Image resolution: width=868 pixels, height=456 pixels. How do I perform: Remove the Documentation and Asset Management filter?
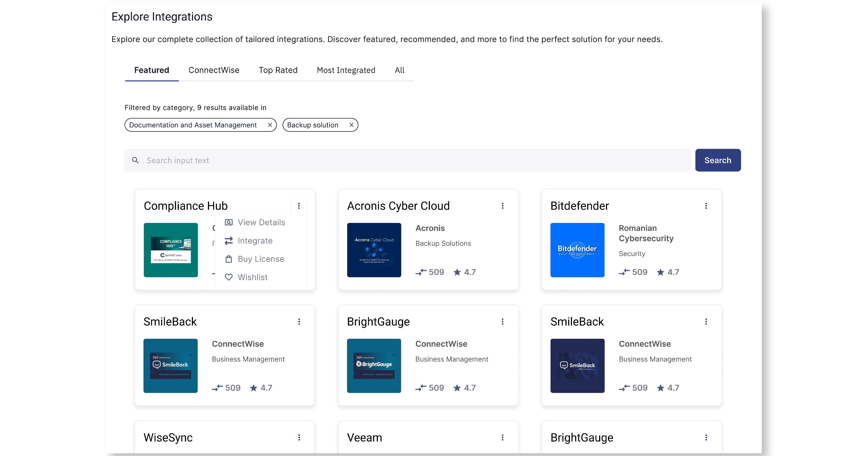[270, 125]
